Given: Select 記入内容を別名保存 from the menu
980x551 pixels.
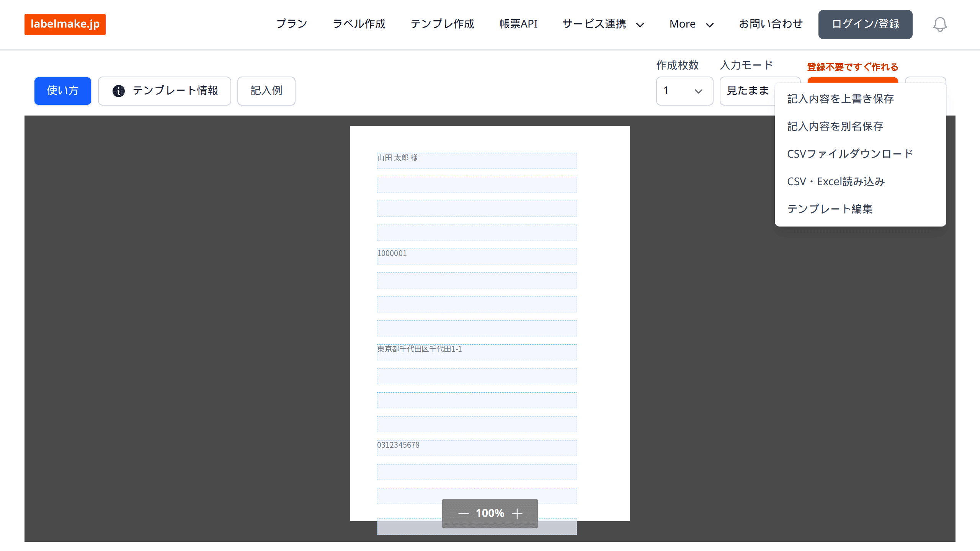Looking at the screenshot, I should click(860, 126).
